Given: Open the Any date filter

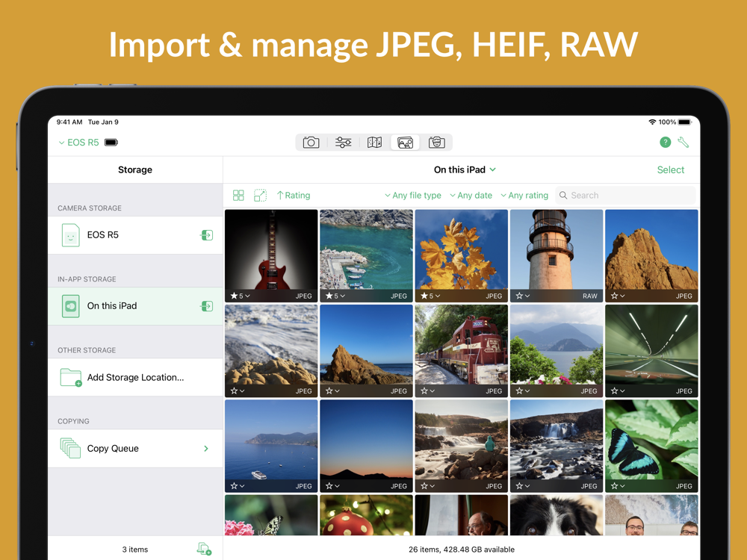Looking at the screenshot, I should pyautogui.click(x=471, y=195).
